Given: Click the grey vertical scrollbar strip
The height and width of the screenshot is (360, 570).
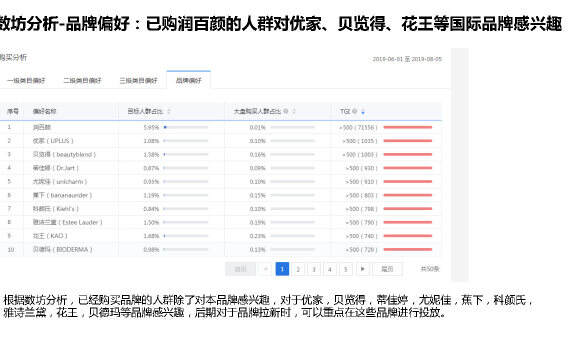Looking at the screenshot, I should 459,164.
